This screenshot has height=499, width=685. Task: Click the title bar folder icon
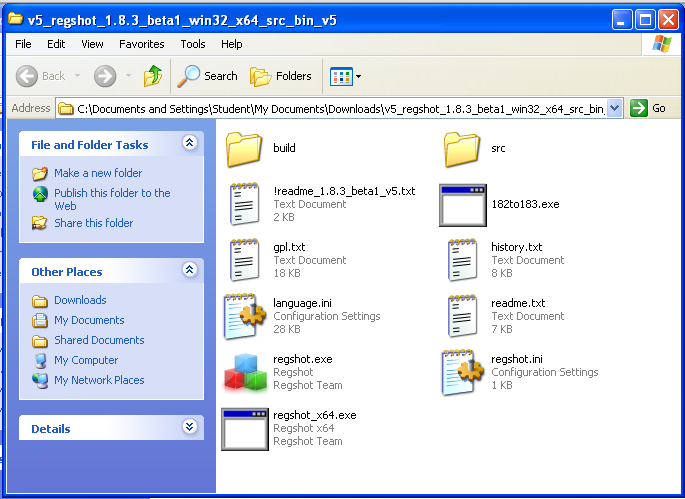tap(16, 19)
